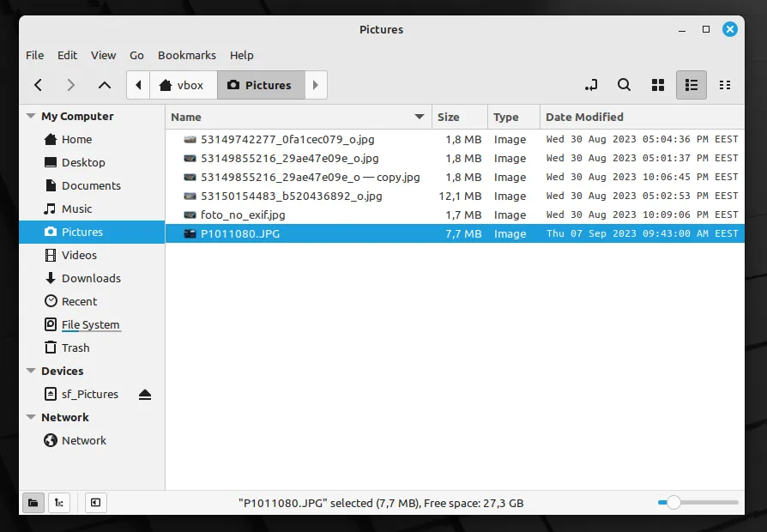This screenshot has height=532, width=767.
Task: Click the vbox path button
Action: [184, 85]
